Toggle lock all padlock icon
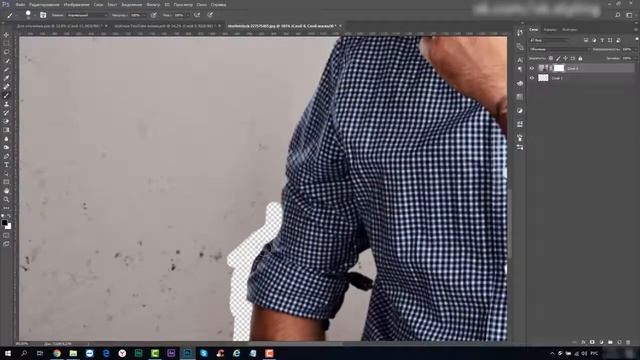 [580, 58]
